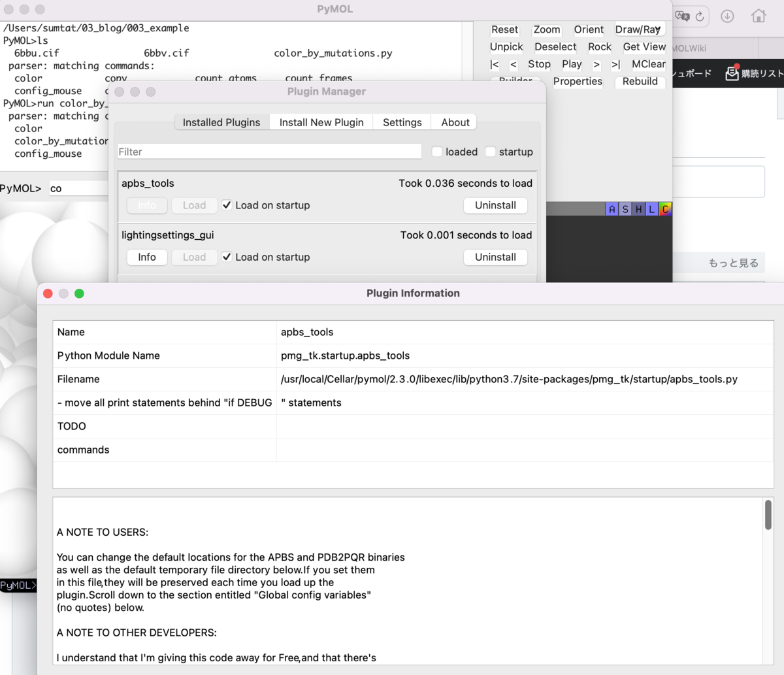Image resolution: width=784 pixels, height=675 pixels.
Task: Switch to Install New Plugin tab
Action: tap(321, 122)
